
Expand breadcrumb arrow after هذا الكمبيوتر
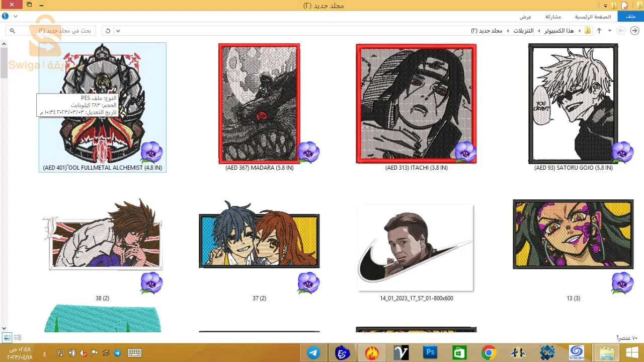point(540,31)
